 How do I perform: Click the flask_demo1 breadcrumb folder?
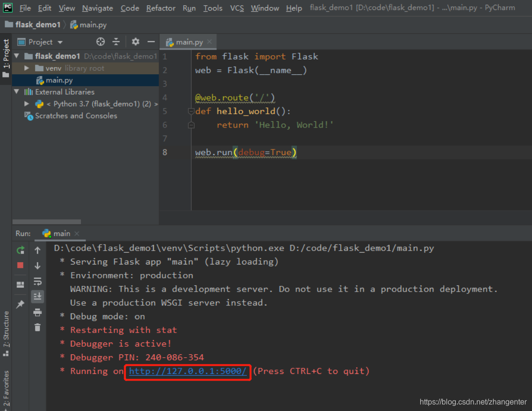pos(33,25)
